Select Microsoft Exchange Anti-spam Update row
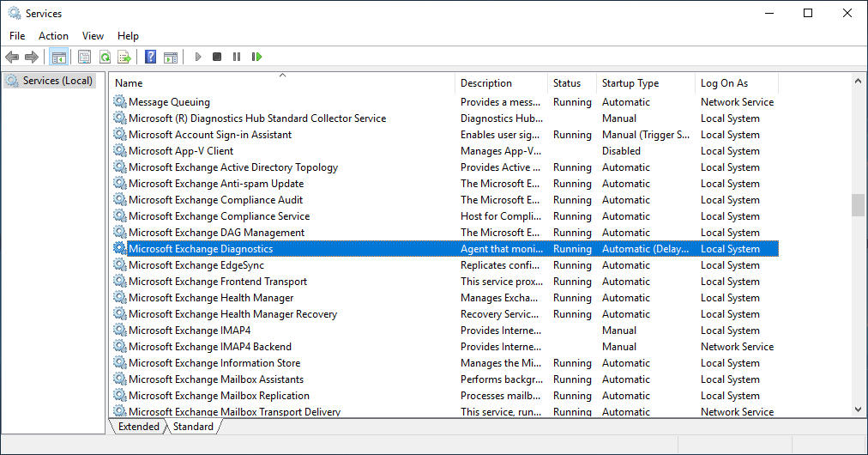 point(445,183)
